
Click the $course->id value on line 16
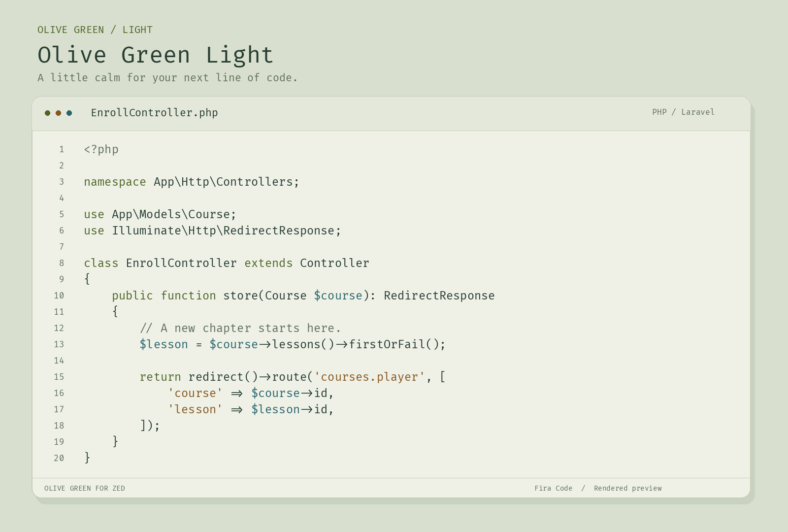click(289, 393)
